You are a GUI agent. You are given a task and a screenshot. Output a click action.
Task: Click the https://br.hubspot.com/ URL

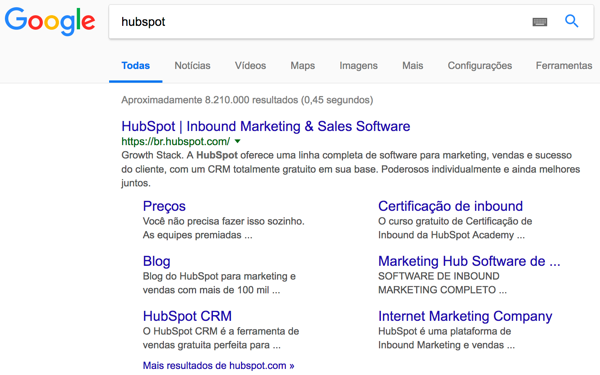tap(176, 141)
